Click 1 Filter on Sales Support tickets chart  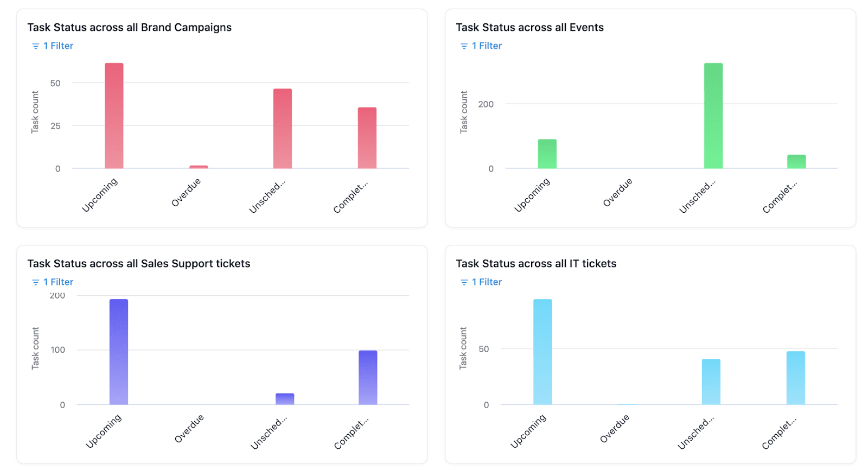point(59,282)
